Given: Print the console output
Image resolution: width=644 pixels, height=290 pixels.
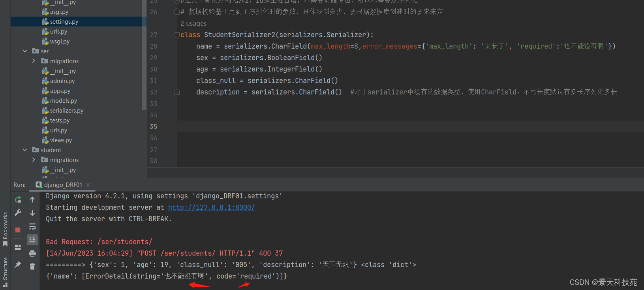Looking at the screenshot, I should click(32, 253).
